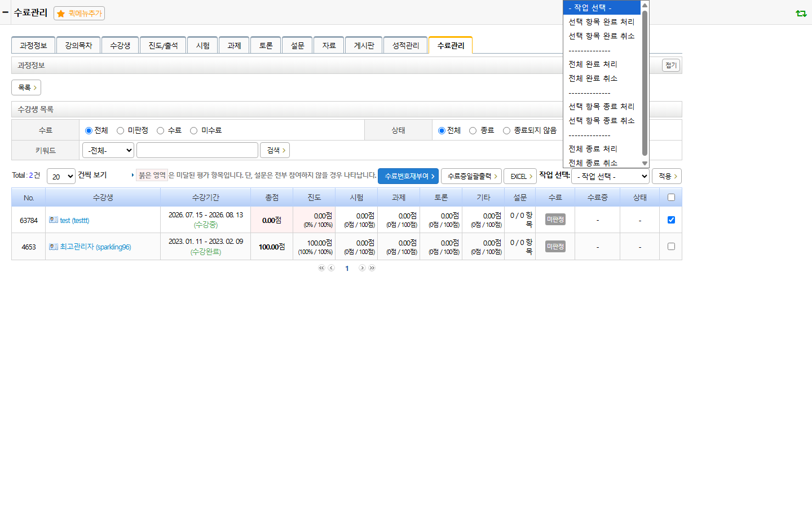Viewport: 812px width, 508px height.
Task: Select the 수료관리 tab
Action: click(451, 45)
